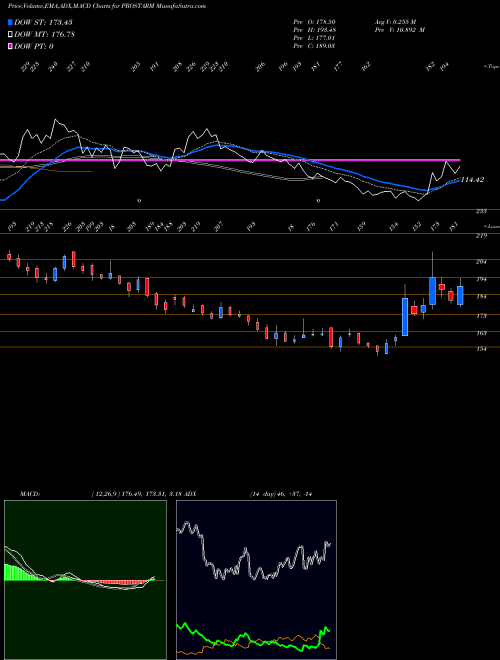Click the white DOW MT legend swatch
Screen dimensions: 500x660
[10, 34]
